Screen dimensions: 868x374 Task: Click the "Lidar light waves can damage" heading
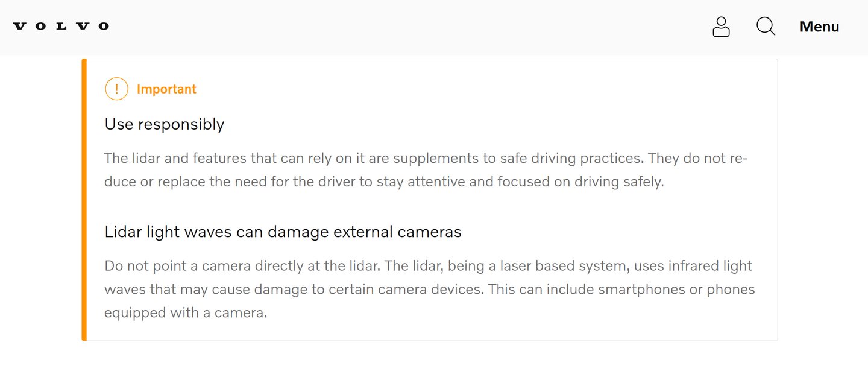pyautogui.click(x=283, y=232)
